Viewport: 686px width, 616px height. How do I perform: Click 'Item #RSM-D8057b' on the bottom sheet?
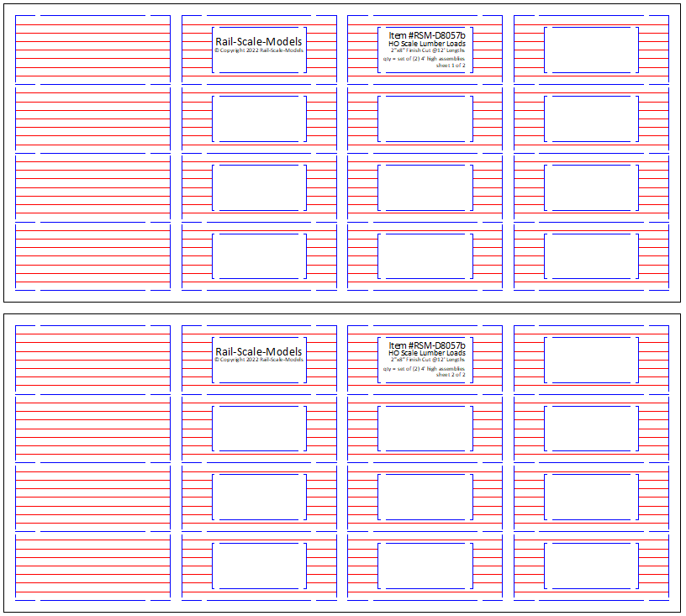426,345
